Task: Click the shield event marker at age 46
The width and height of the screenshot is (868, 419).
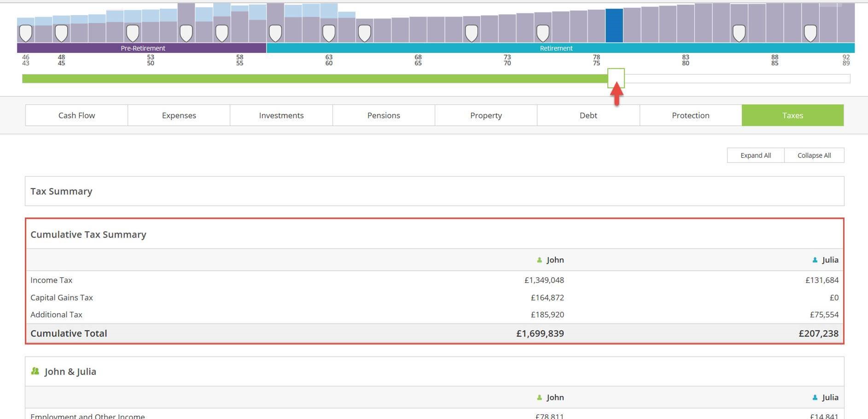Action: [26, 33]
